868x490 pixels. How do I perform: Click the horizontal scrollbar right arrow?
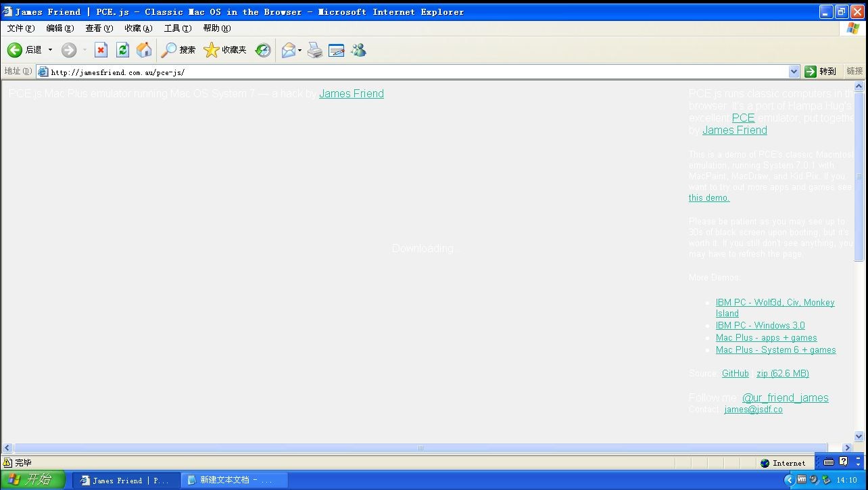click(848, 447)
